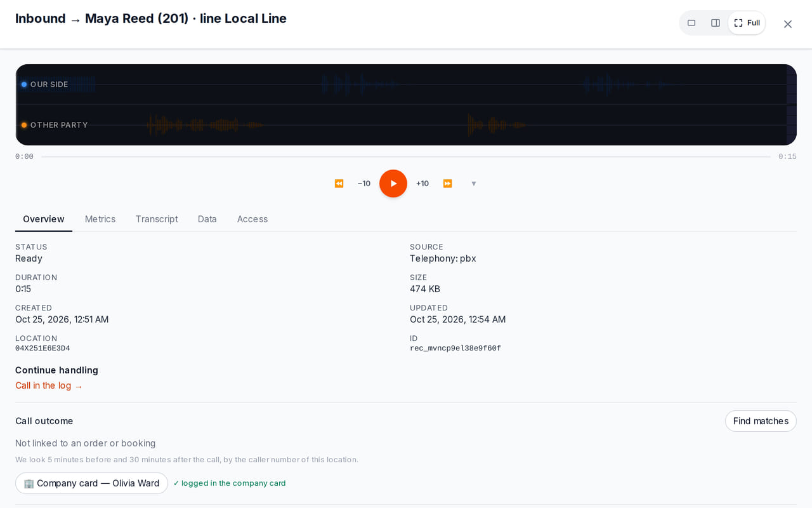Click the updated date 'Oct 25, 2026, 12:54 AM'
812x508 pixels.
point(458,319)
